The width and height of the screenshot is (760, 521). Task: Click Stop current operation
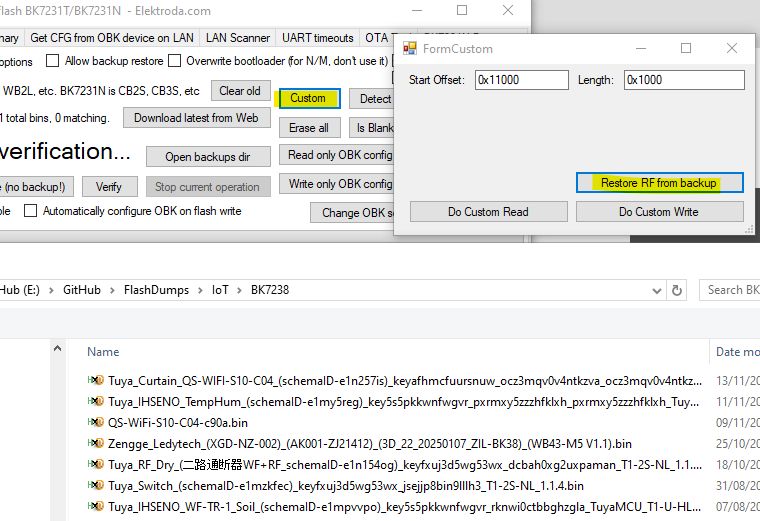click(208, 187)
